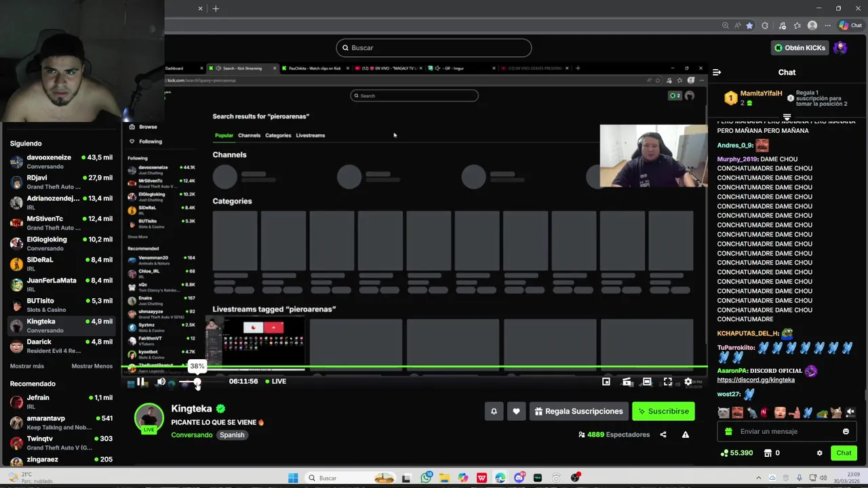Open a new browser tab
Viewport: 868px width, 488px height.
[216, 9]
